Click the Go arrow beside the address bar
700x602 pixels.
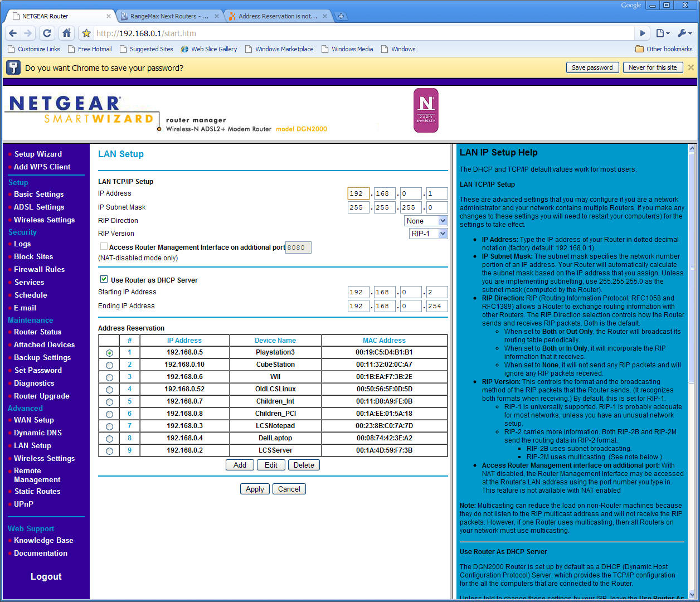coord(643,33)
